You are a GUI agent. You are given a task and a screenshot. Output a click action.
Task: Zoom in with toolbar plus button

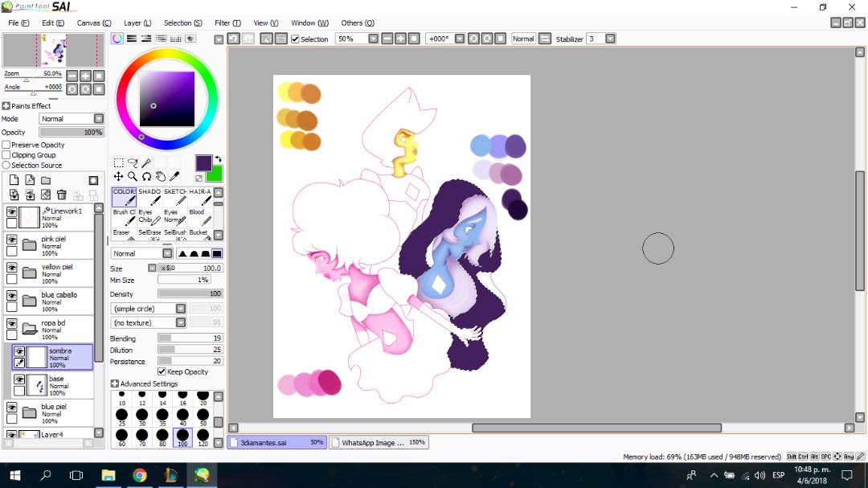point(400,39)
